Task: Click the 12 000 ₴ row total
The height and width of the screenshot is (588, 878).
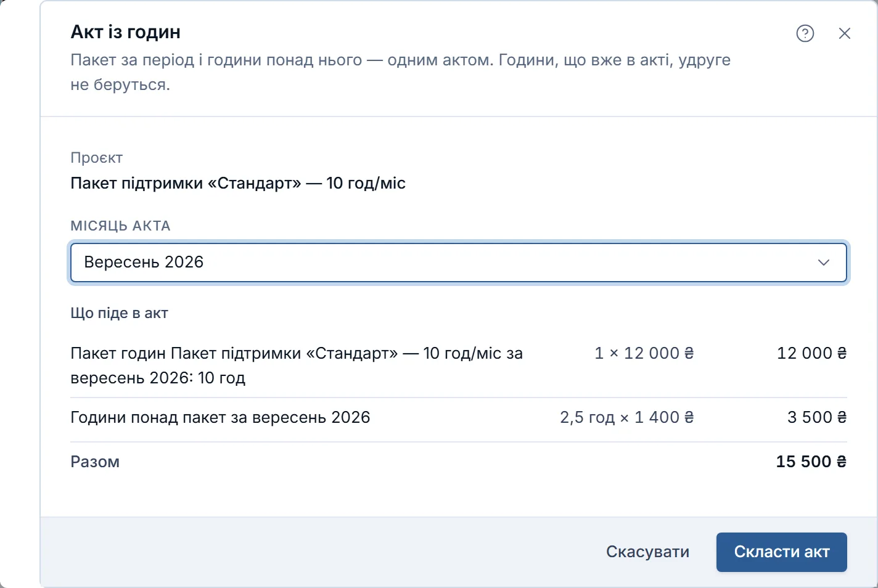Action: 811,353
